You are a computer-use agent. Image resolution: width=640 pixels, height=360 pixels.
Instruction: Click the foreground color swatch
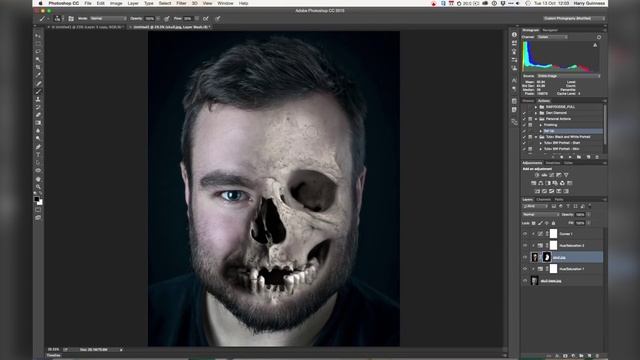(36, 199)
